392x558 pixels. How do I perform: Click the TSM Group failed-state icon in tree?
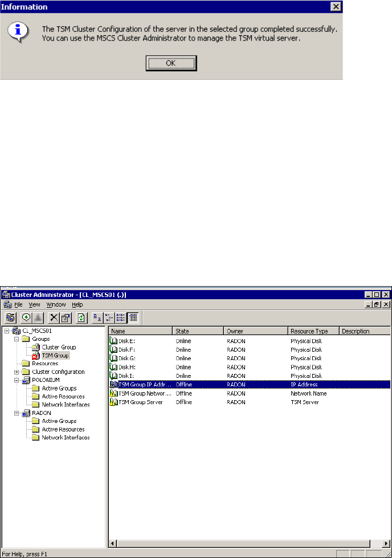(35, 356)
